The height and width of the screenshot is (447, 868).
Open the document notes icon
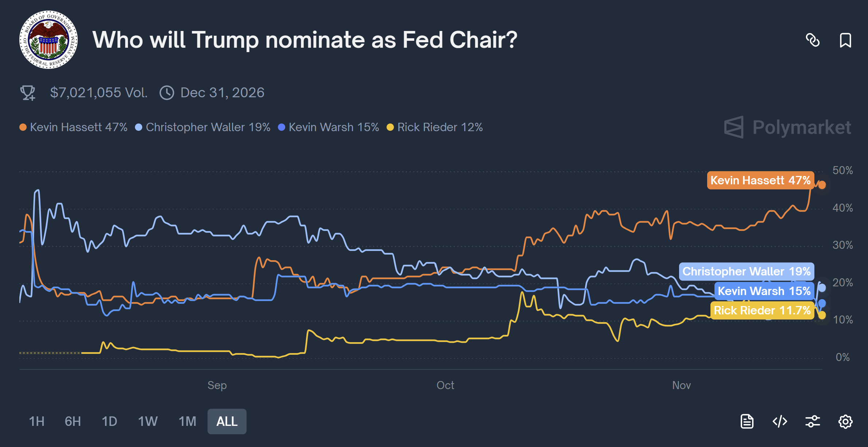pyautogui.click(x=747, y=421)
